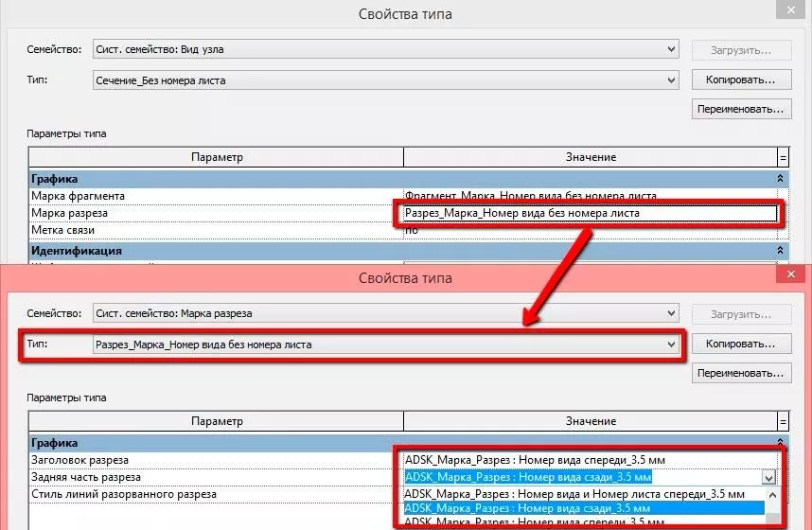
Task: Click Переименовать button in upper dialog
Action: click(x=740, y=109)
